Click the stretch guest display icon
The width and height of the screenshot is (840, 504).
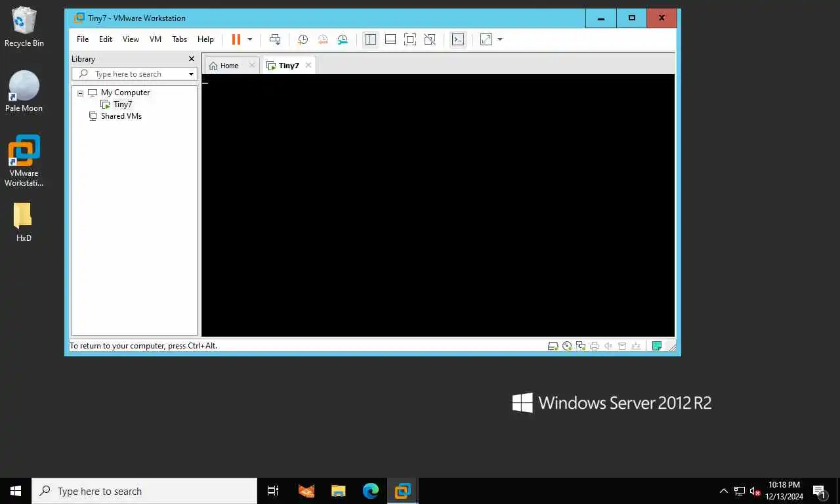(x=486, y=39)
